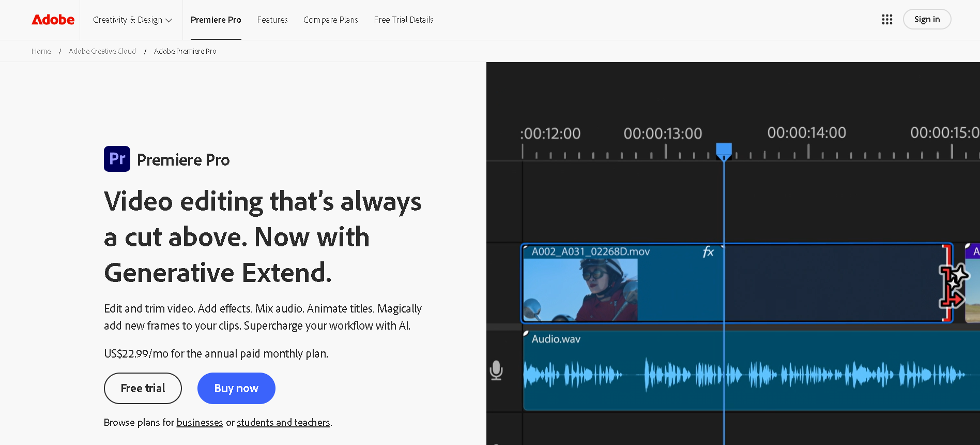The height and width of the screenshot is (445, 980).
Task: Open the Features tab
Action: click(272, 20)
